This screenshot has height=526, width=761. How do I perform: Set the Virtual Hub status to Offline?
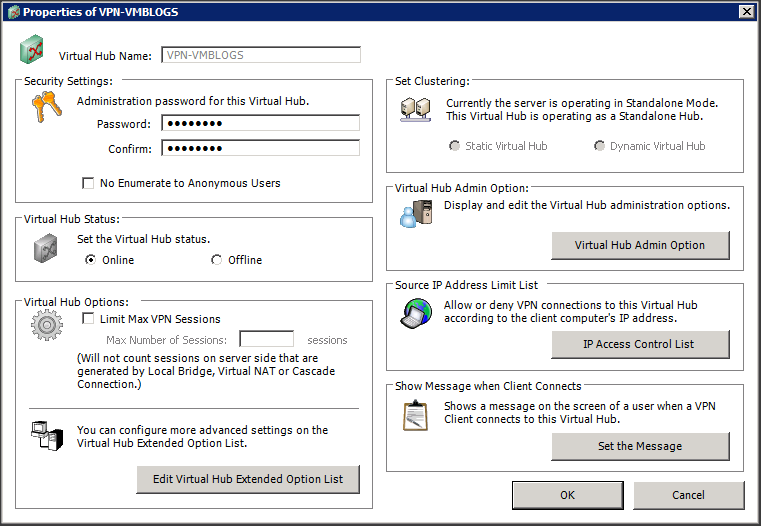(217, 260)
